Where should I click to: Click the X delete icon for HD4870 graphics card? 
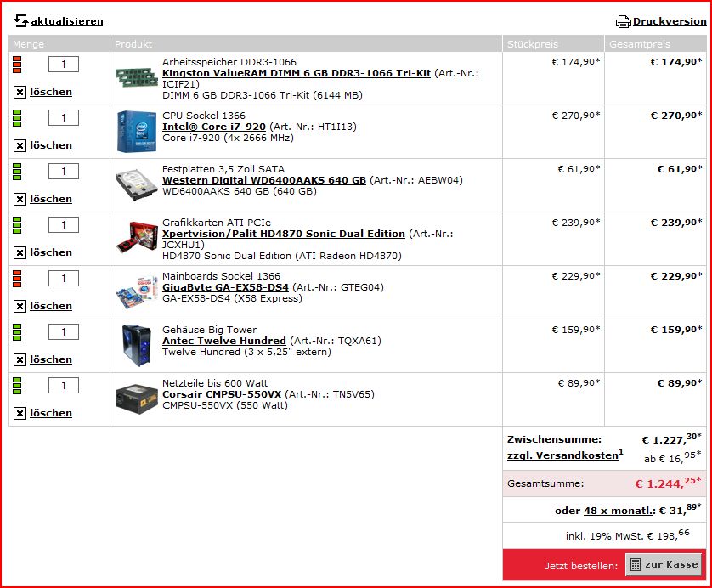tap(20, 253)
